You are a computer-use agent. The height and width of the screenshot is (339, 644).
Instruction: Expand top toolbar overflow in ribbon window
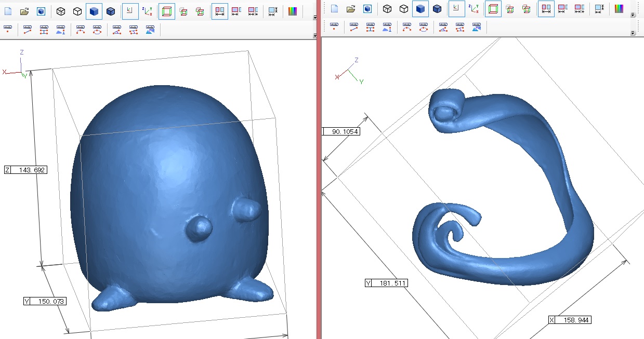pyautogui.click(x=633, y=15)
